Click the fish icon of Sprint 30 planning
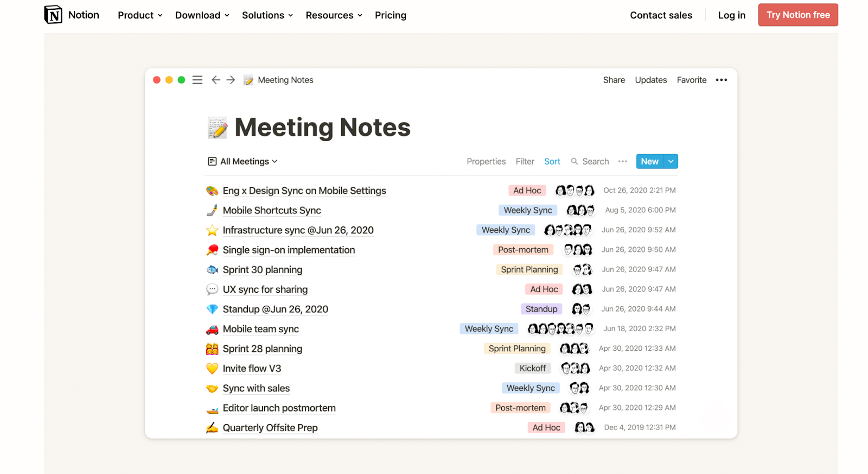868x474 pixels. click(212, 270)
